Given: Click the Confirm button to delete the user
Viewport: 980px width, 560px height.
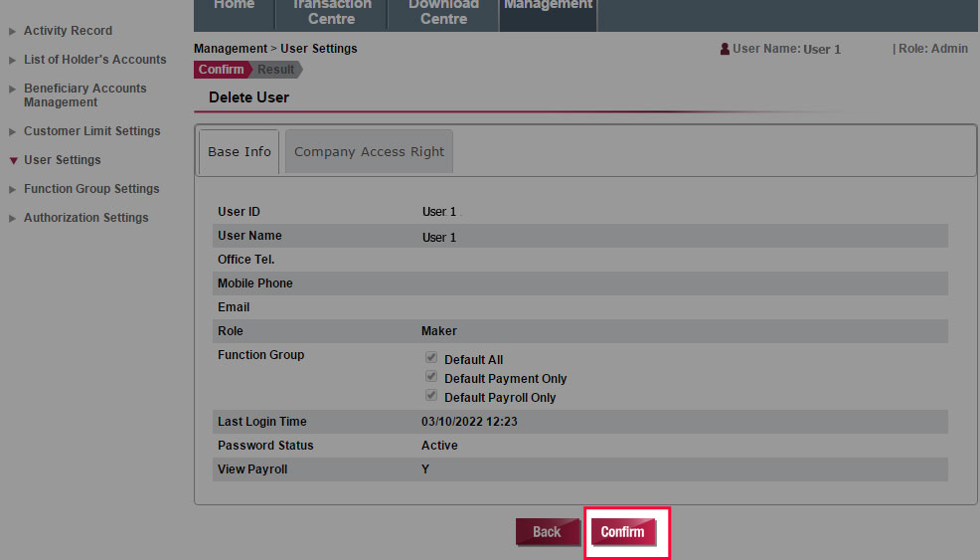Looking at the screenshot, I should point(623,532).
